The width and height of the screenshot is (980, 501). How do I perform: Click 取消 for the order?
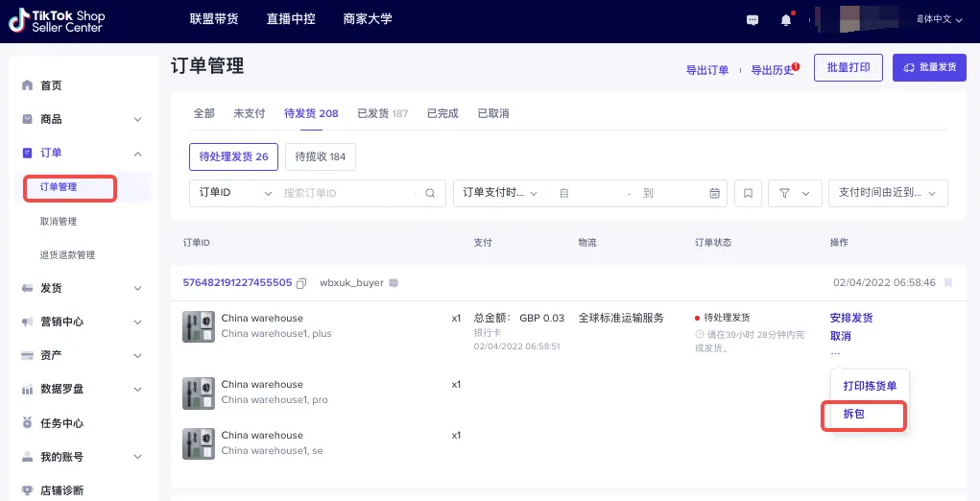840,336
